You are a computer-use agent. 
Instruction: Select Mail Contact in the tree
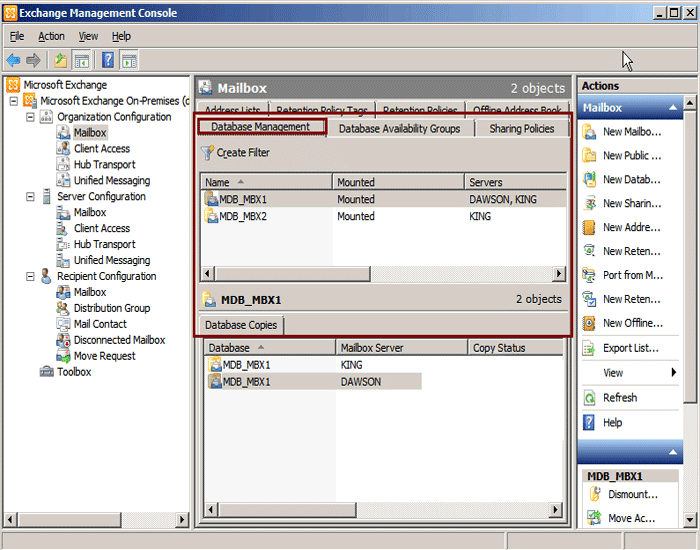(x=100, y=324)
